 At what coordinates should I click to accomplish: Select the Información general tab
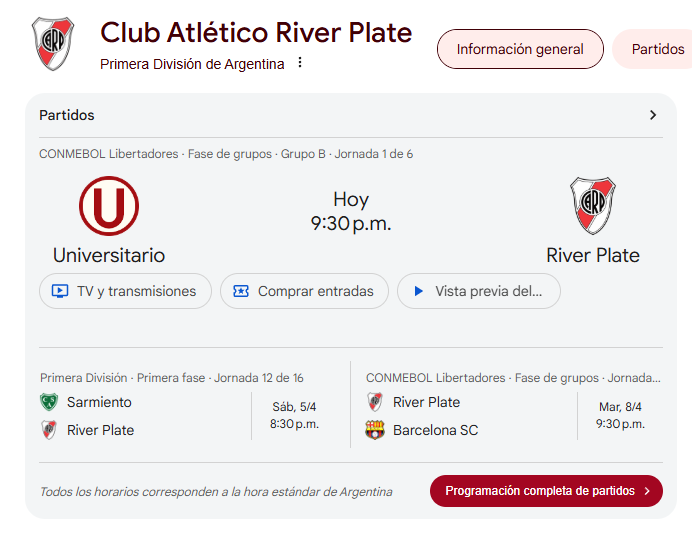coord(520,49)
